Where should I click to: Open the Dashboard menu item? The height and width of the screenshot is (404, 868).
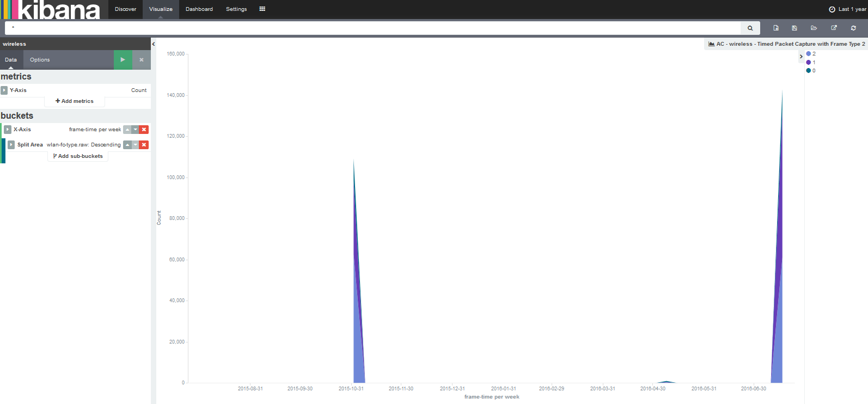coord(199,9)
